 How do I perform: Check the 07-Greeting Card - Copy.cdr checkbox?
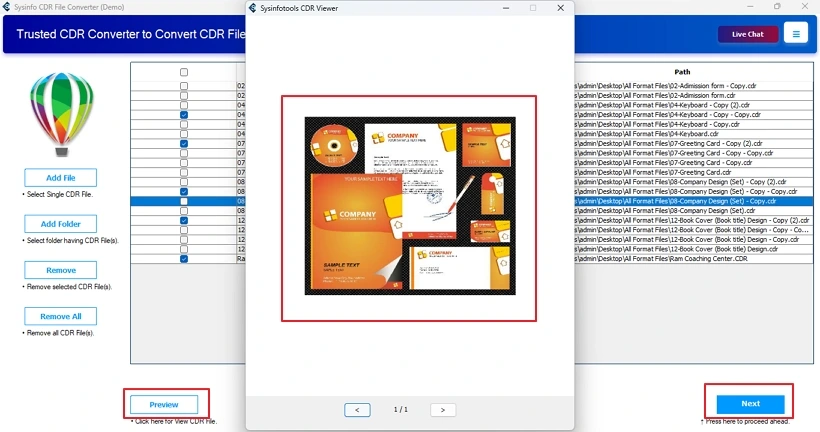click(x=184, y=163)
